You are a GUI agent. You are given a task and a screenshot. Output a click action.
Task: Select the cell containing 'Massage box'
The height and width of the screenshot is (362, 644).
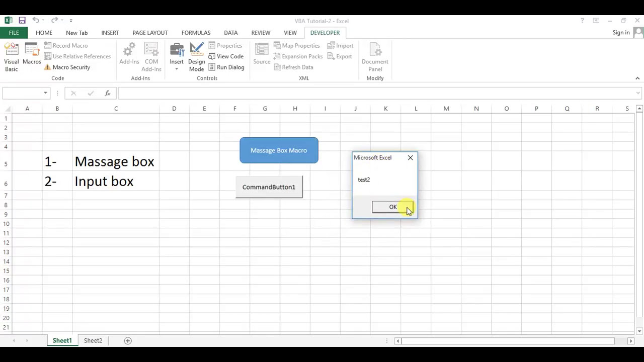pos(116,161)
